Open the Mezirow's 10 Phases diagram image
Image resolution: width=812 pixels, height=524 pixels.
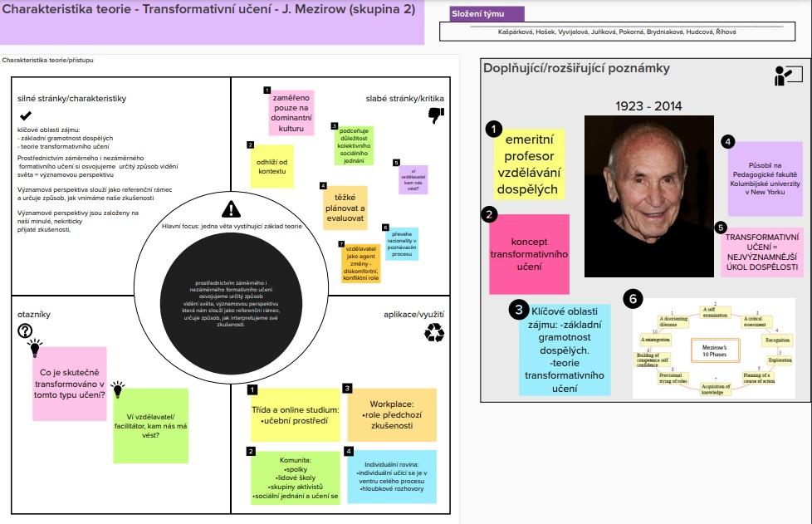pyautogui.click(x=713, y=348)
